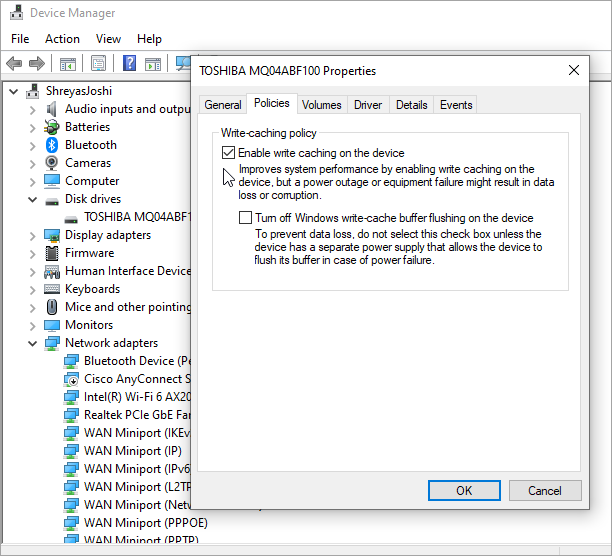Click the Human Interface Devices icon

52,271
